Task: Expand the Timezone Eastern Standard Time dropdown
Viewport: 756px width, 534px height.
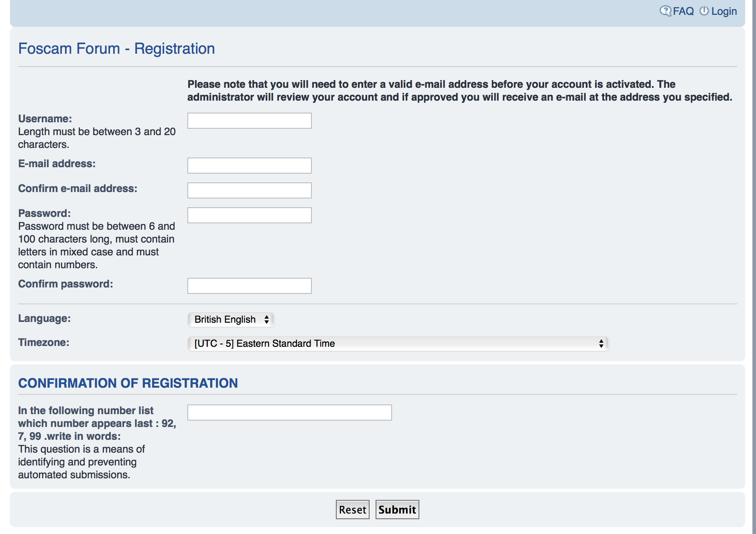Action: pos(398,344)
